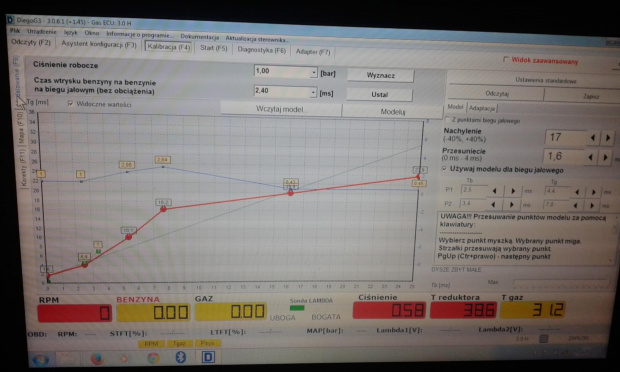Toggle the Widoczne wartości checkbox
620x372 pixels.
(71, 104)
